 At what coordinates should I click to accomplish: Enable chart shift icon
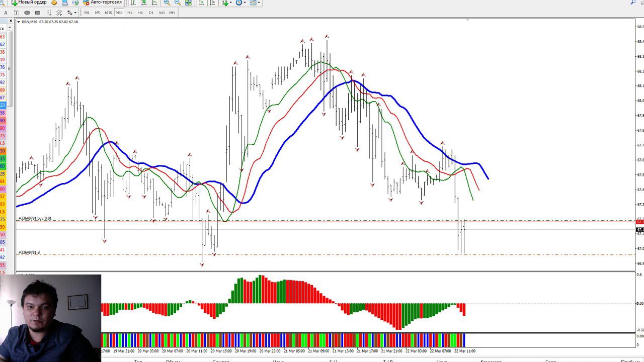pos(212,3)
